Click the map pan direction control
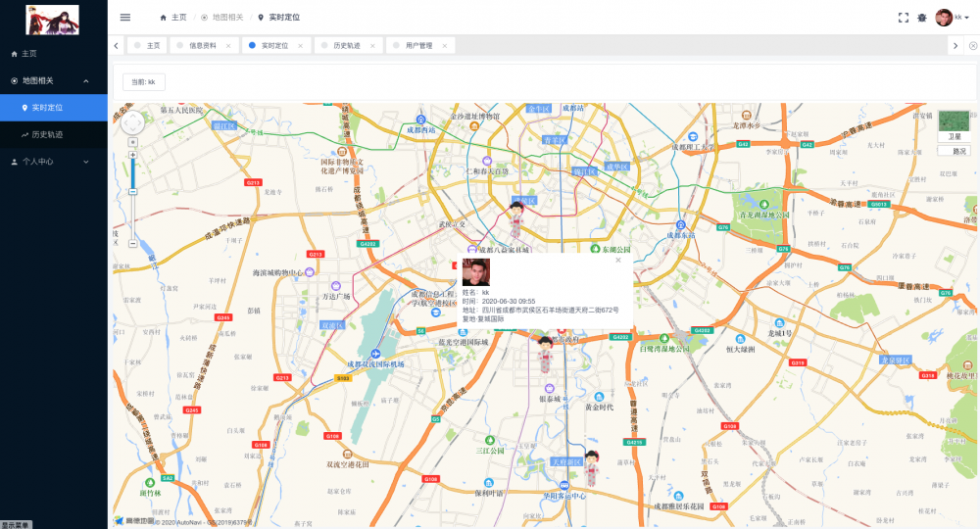Image resolution: width=980 pixels, height=529 pixels. click(132, 122)
